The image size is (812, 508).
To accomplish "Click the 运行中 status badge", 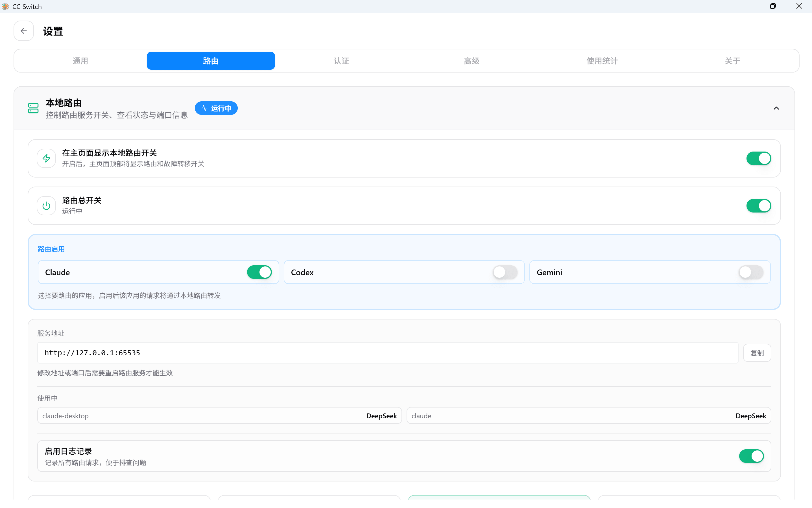I will (216, 108).
